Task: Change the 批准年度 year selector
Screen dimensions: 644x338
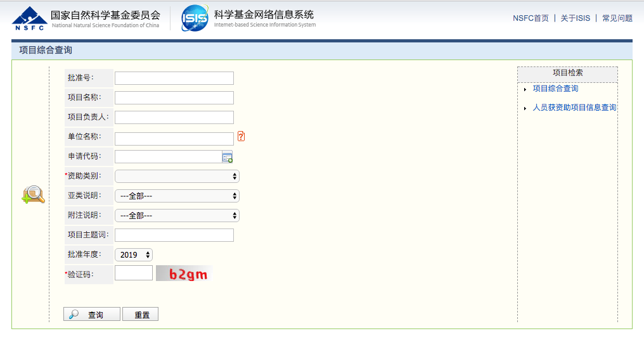Action: pyautogui.click(x=134, y=255)
